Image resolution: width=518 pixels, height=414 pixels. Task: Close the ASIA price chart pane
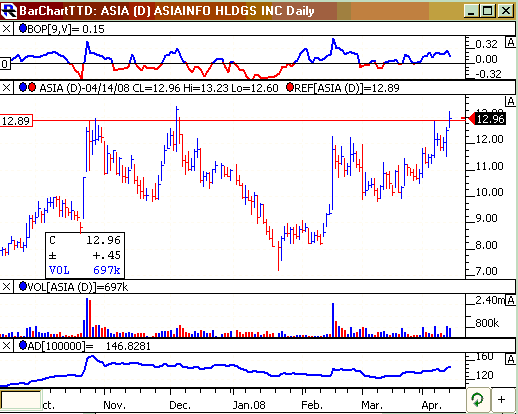6,88
